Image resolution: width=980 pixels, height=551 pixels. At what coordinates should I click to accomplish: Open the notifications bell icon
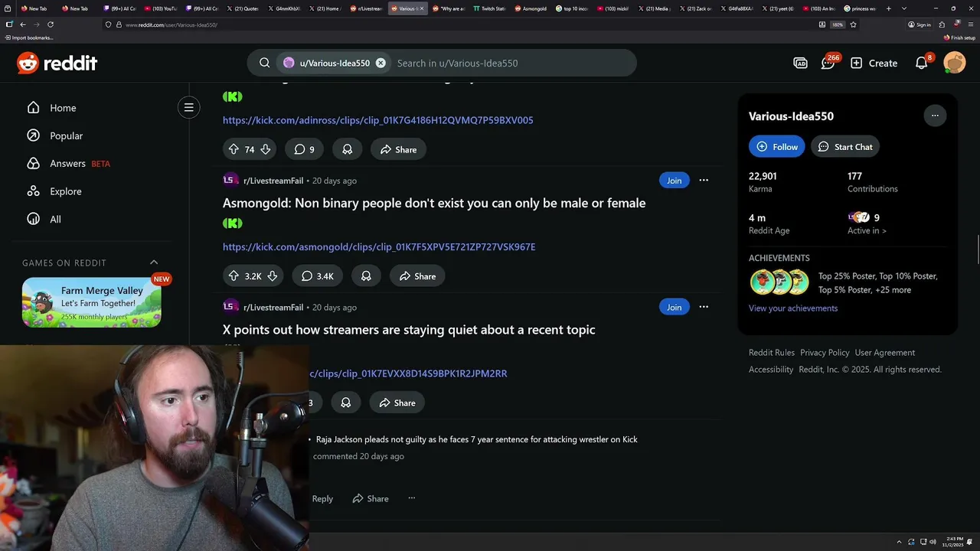[x=922, y=63]
